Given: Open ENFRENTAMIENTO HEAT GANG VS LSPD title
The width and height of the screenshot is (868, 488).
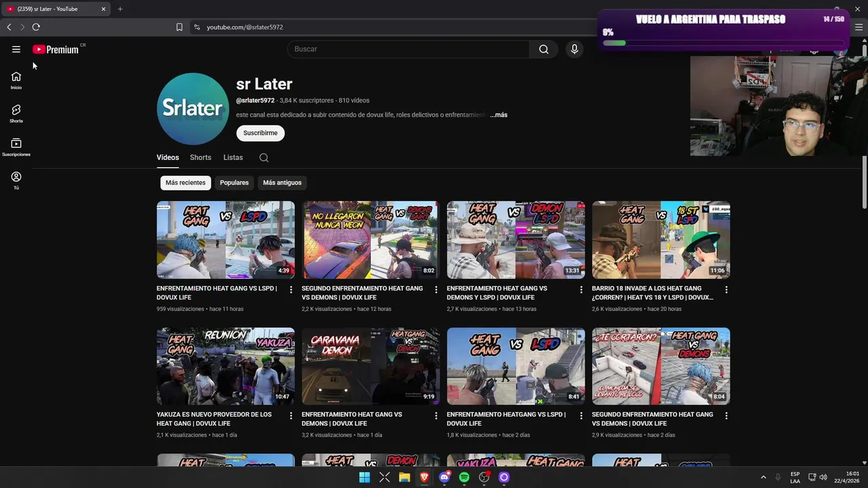Looking at the screenshot, I should point(217,293).
